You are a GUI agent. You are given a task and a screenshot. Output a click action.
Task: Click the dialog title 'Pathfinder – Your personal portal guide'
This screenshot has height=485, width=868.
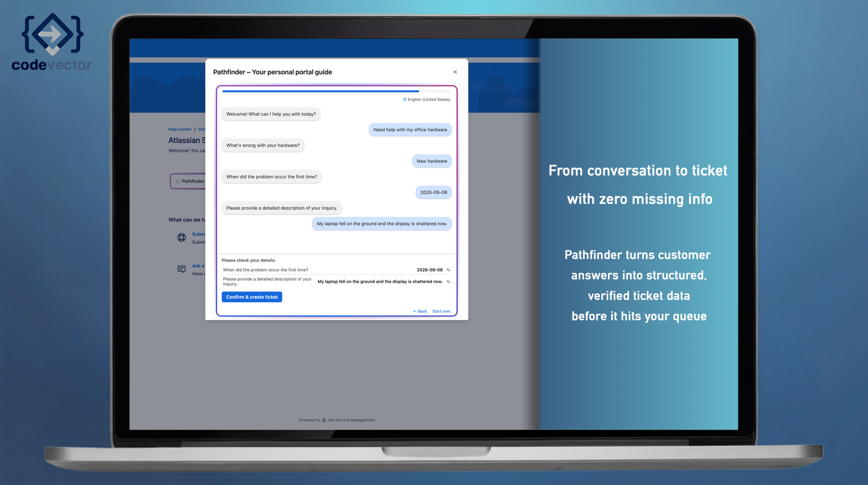tap(272, 72)
